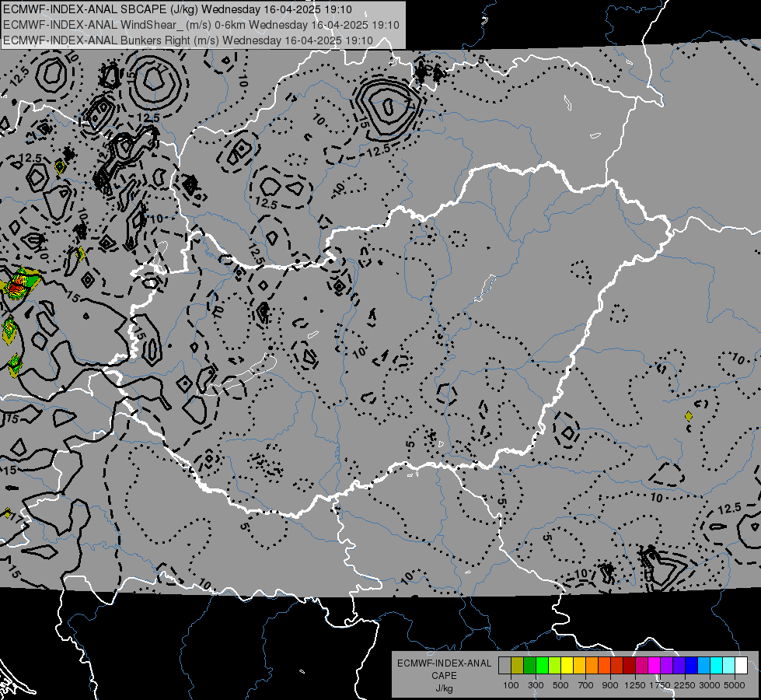
Task: Select the amber legend swatch before 700
Action: (579, 666)
